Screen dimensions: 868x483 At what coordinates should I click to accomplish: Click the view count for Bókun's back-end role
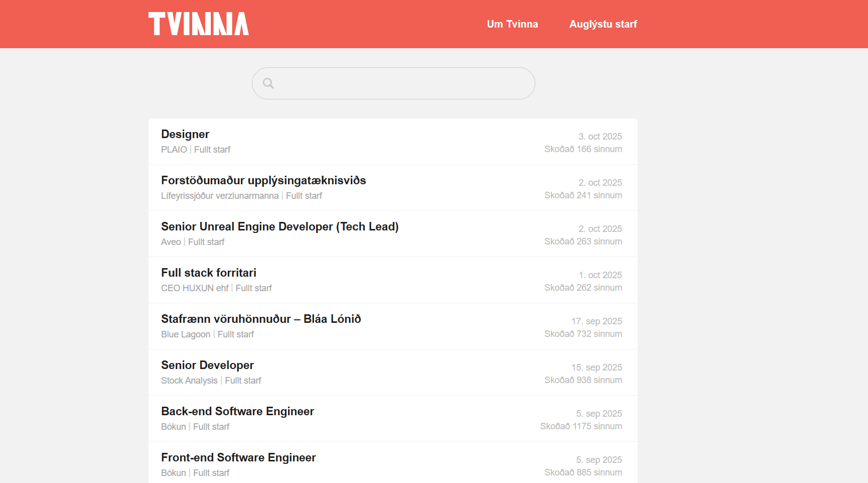[x=582, y=426]
